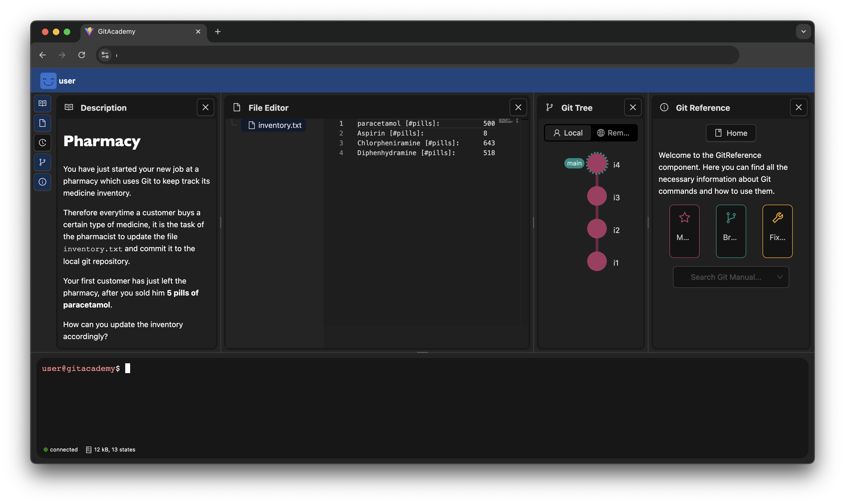Viewport: 845px width, 504px height.
Task: Click the File Editor sidebar icon
Action: 42,123
